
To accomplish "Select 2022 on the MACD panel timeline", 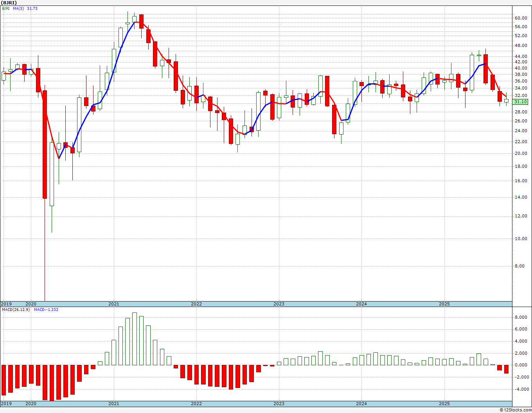I will click(196, 404).
